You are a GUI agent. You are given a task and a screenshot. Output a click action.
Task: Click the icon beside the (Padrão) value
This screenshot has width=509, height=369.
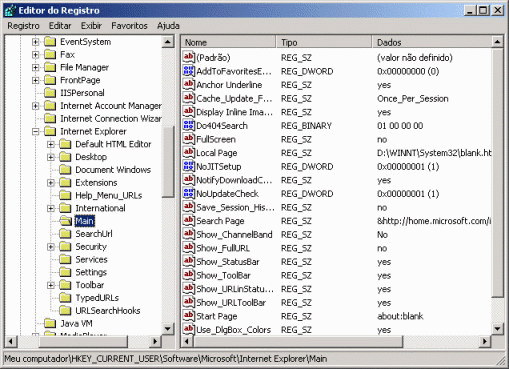click(x=189, y=57)
